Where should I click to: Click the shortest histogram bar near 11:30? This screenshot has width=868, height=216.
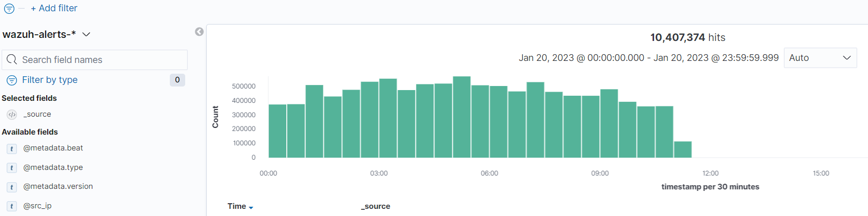tap(683, 149)
